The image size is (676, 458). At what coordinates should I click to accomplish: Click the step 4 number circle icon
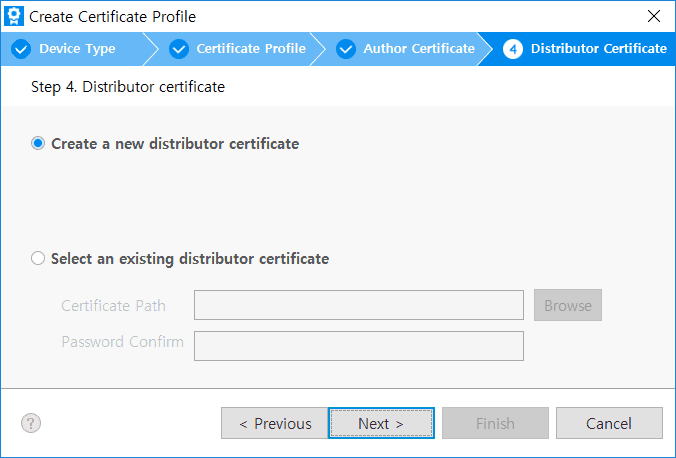pyautogui.click(x=513, y=49)
